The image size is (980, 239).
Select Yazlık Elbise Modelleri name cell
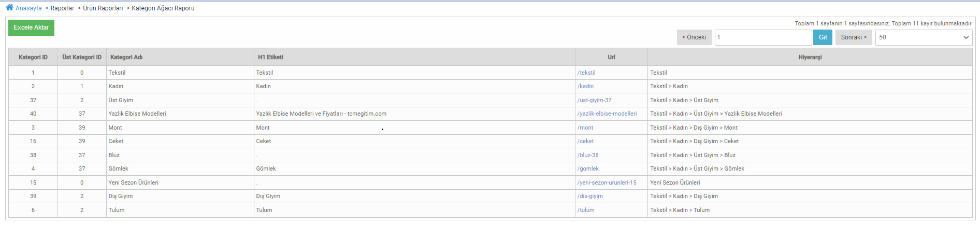pos(180,114)
